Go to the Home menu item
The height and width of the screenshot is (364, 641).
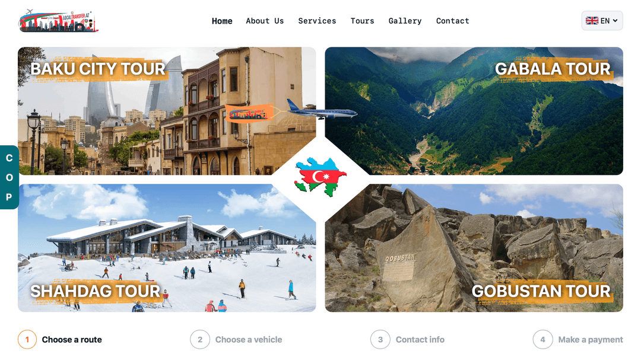pyautogui.click(x=222, y=21)
